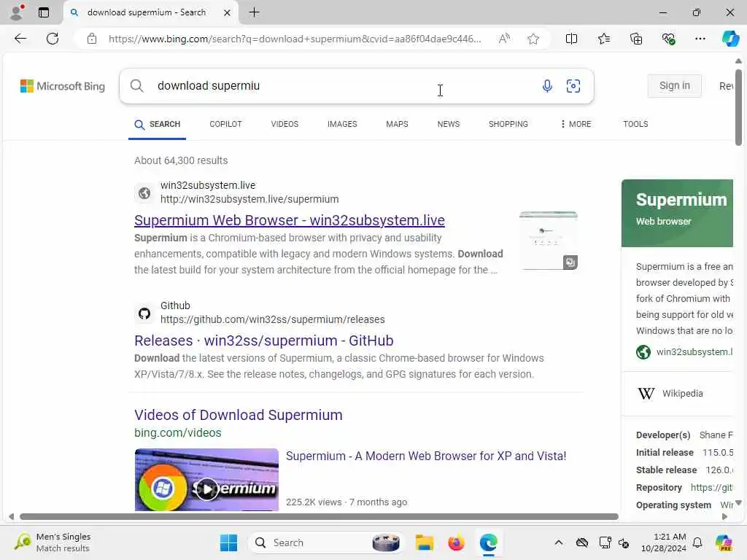Open the Favorites list

coord(603,39)
